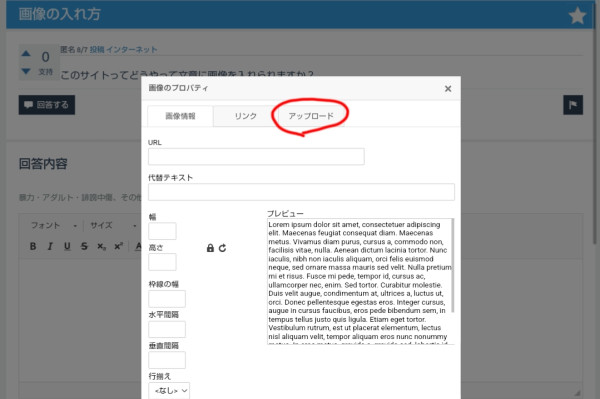Click the Lorem ipsum preview text
The height and width of the screenshot is (399, 600).
[360, 281]
